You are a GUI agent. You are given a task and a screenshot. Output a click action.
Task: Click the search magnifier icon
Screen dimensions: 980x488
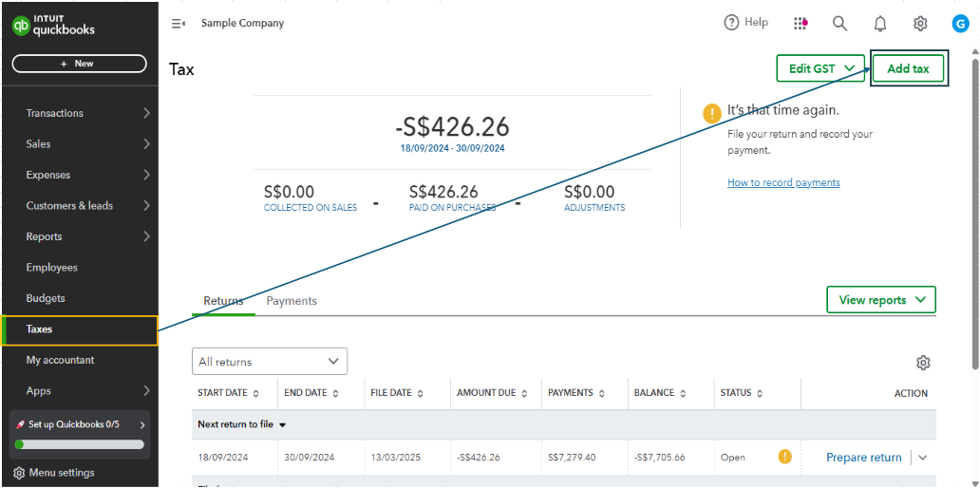[x=839, y=23]
